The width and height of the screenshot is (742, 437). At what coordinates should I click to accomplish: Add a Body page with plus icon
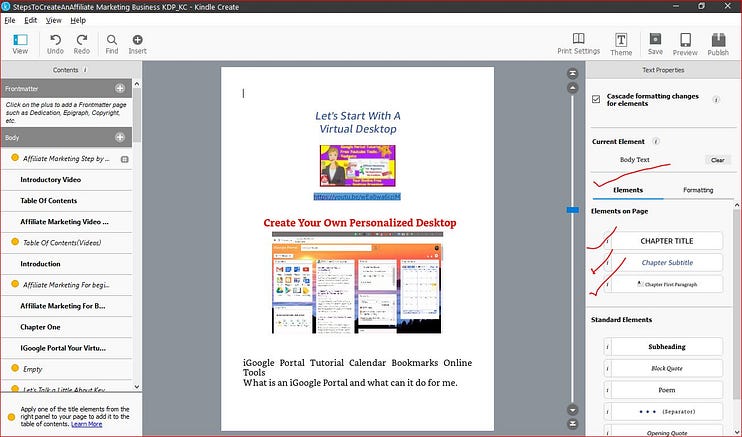pyautogui.click(x=120, y=137)
